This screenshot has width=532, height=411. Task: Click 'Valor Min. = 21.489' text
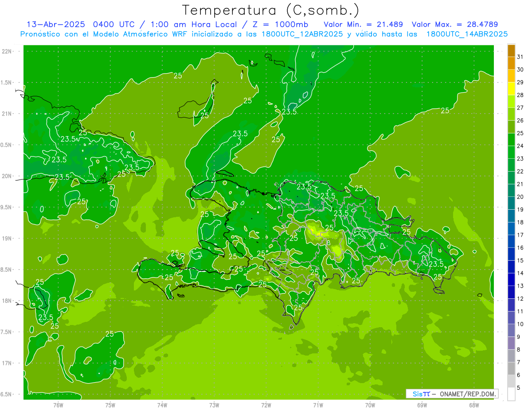tap(364, 24)
